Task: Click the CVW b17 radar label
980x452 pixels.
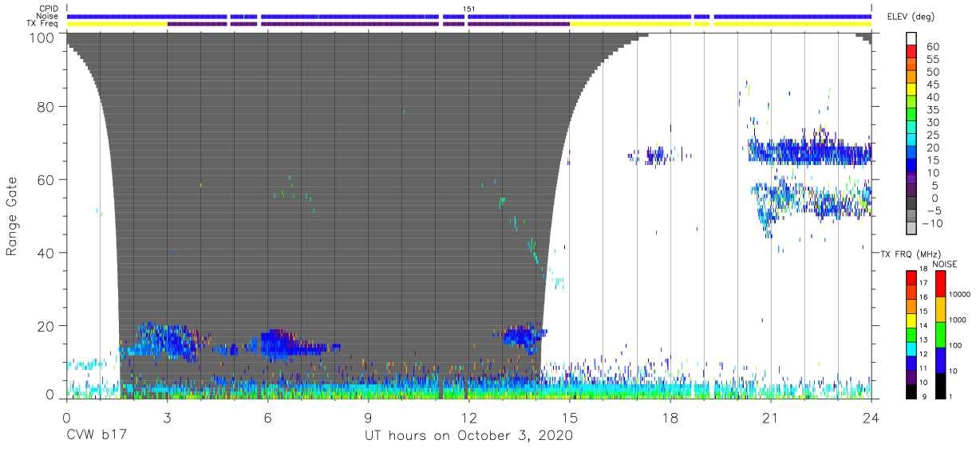Action: point(95,436)
